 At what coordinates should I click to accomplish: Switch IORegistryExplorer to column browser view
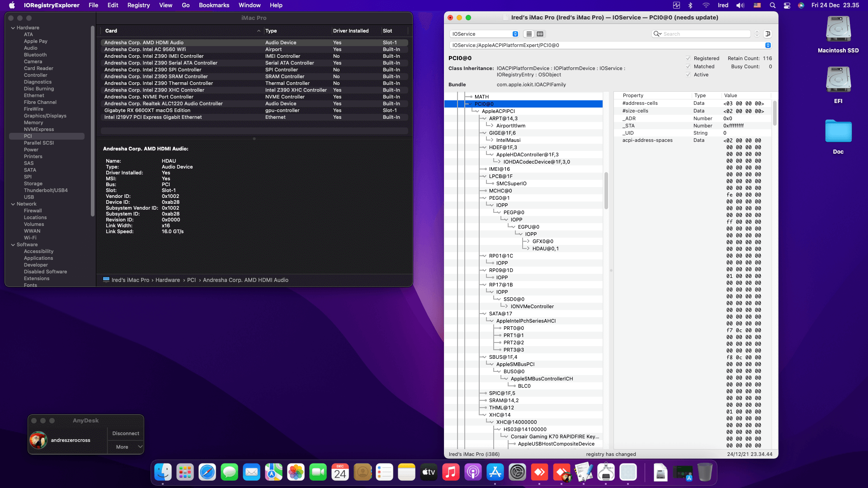click(x=540, y=34)
